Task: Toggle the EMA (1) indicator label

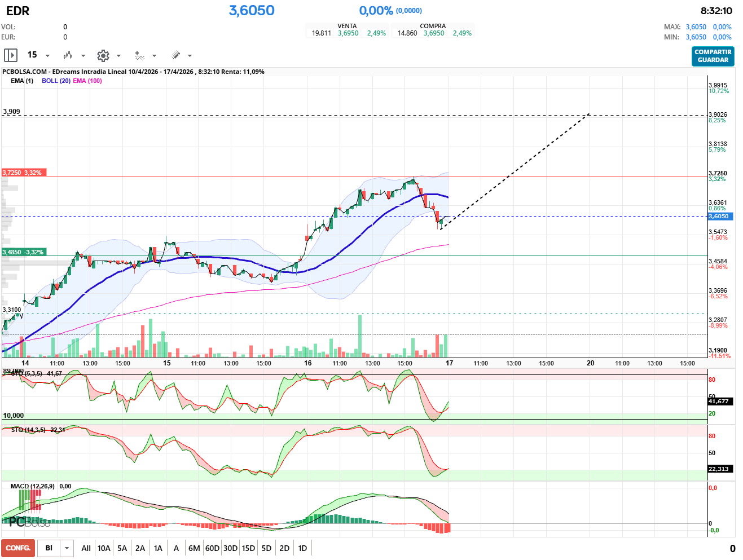Action: tap(22, 81)
